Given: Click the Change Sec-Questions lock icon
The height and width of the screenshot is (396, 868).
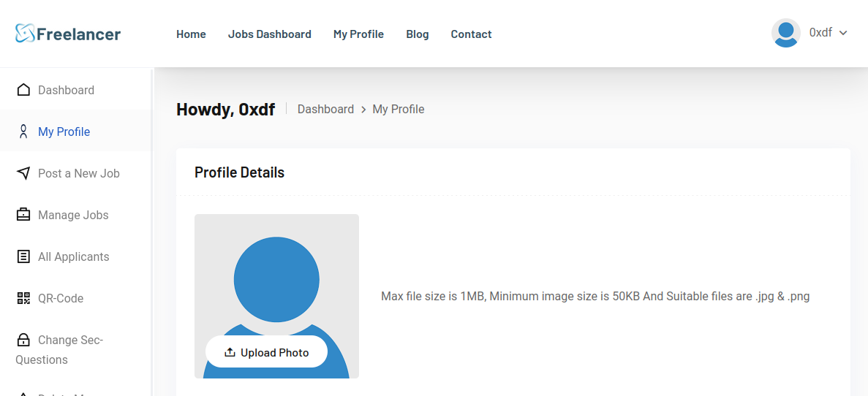Looking at the screenshot, I should click(23, 340).
